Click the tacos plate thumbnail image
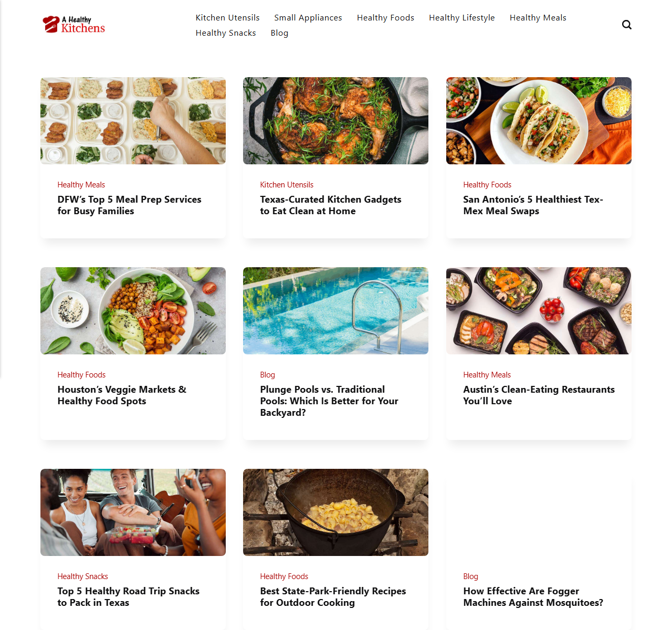 pos(539,121)
